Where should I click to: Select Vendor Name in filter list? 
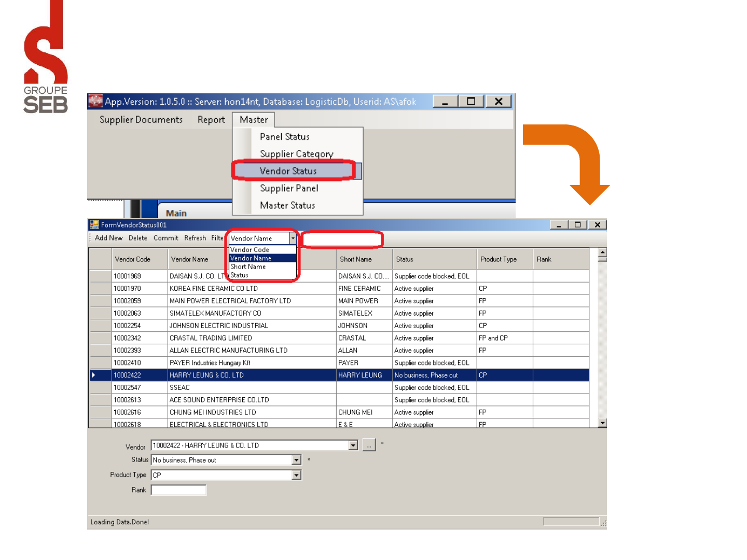pyautogui.click(x=262, y=258)
